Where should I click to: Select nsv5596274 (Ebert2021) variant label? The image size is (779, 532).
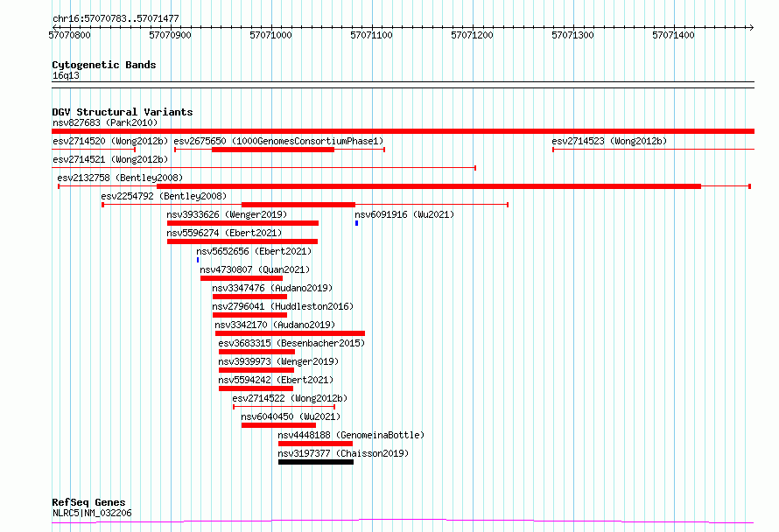click(224, 233)
